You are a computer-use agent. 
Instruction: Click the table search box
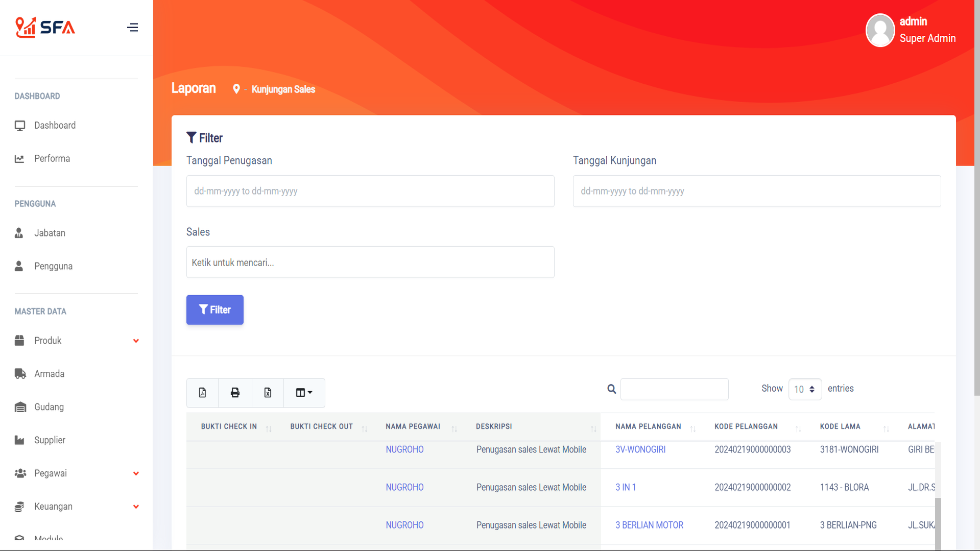674,389
